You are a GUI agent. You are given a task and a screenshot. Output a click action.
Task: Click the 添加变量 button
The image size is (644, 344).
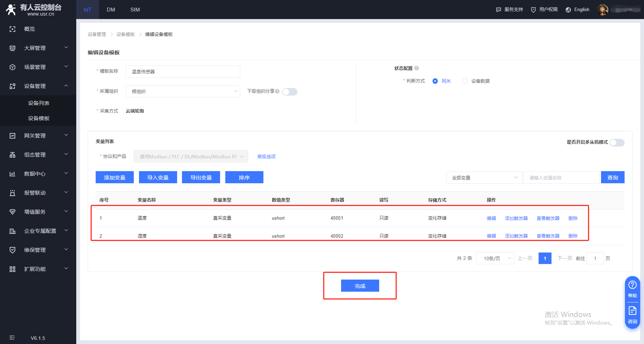(x=114, y=177)
